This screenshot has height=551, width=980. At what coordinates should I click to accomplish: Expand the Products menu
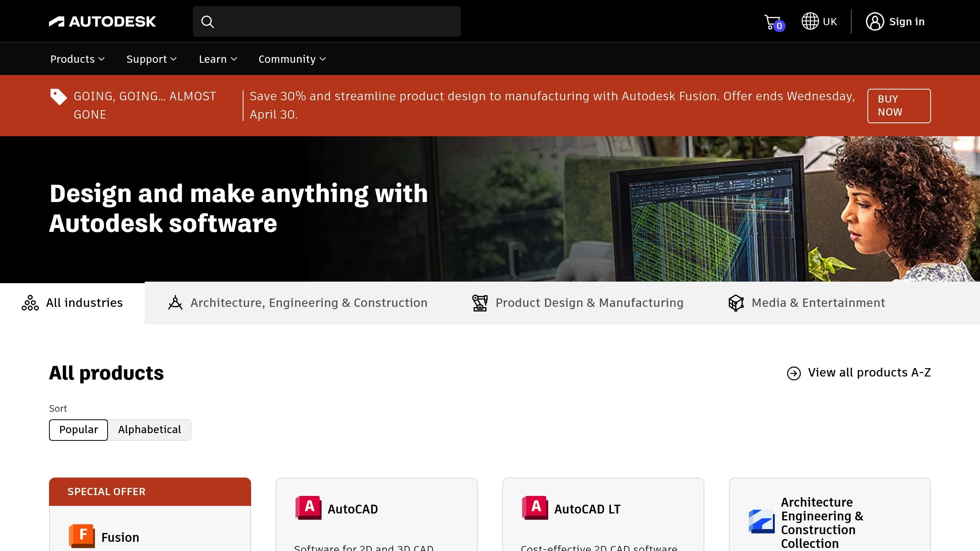point(77,59)
